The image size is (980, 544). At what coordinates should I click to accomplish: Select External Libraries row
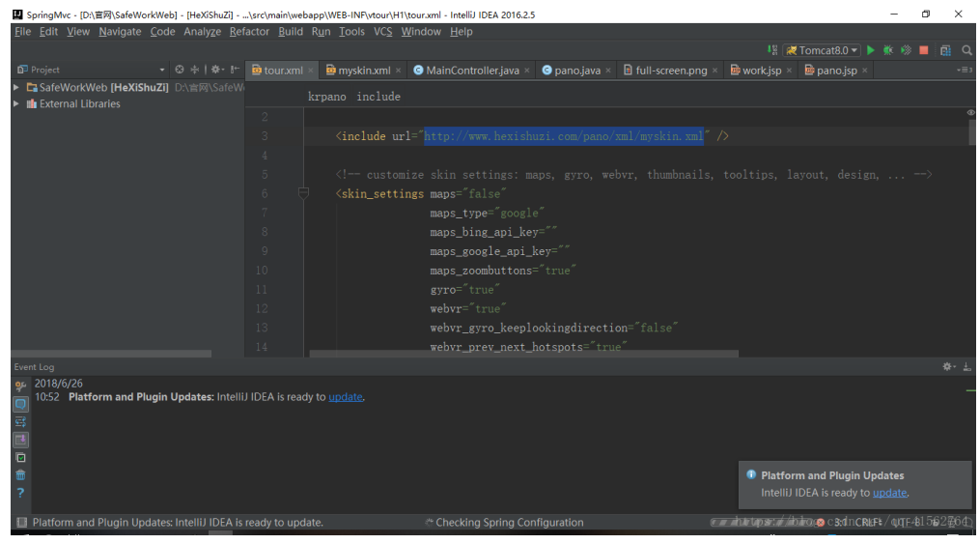tap(127, 103)
